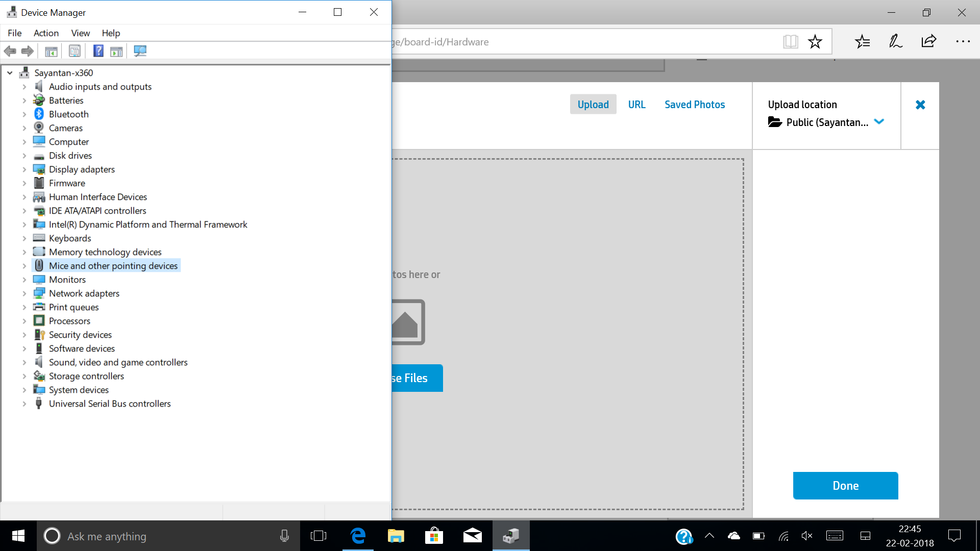The height and width of the screenshot is (551, 980).
Task: Open Properties using the toolbar icon
Action: [75, 51]
